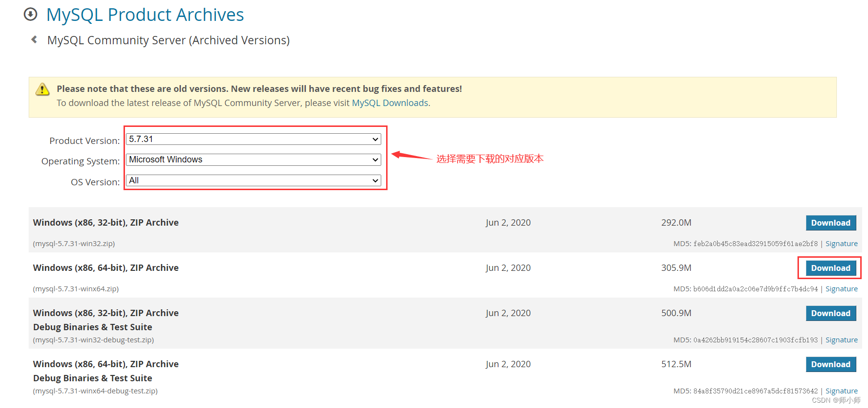Click the 305.9M file size value
This screenshot has width=868, height=408.
point(676,268)
